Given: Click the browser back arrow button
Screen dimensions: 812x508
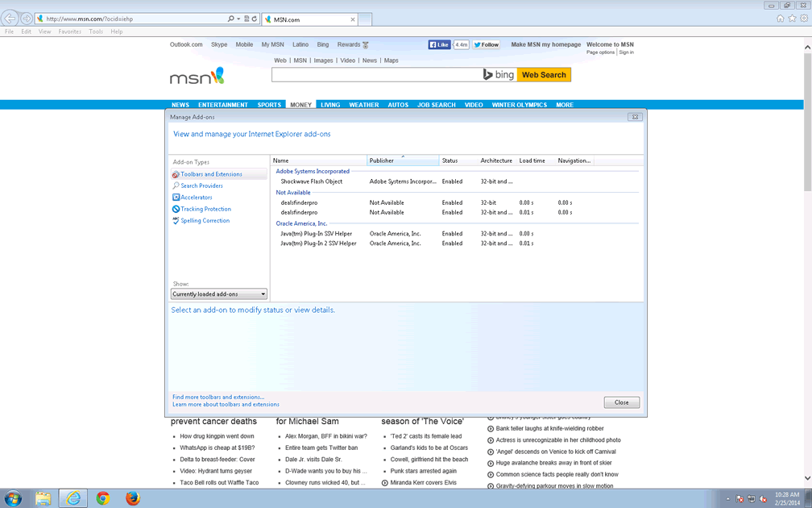Looking at the screenshot, I should (x=10, y=19).
